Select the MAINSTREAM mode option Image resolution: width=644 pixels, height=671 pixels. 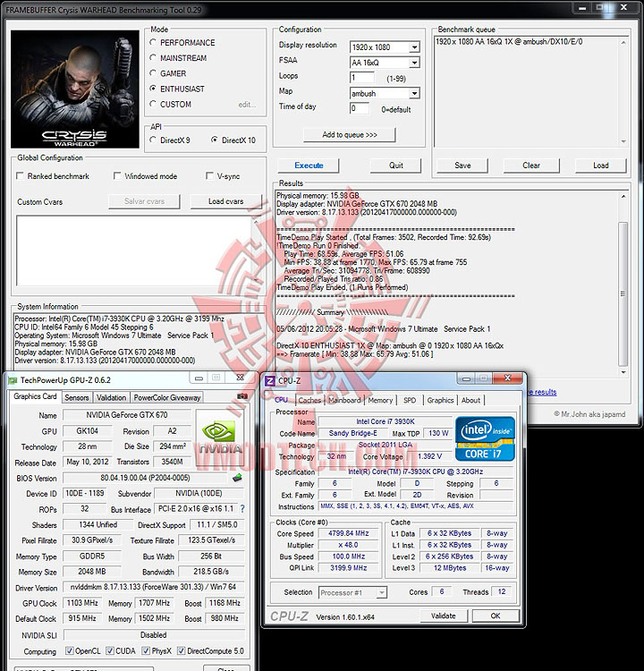click(153, 58)
